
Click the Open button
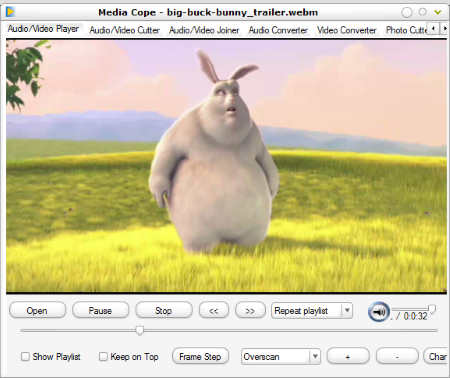click(37, 310)
